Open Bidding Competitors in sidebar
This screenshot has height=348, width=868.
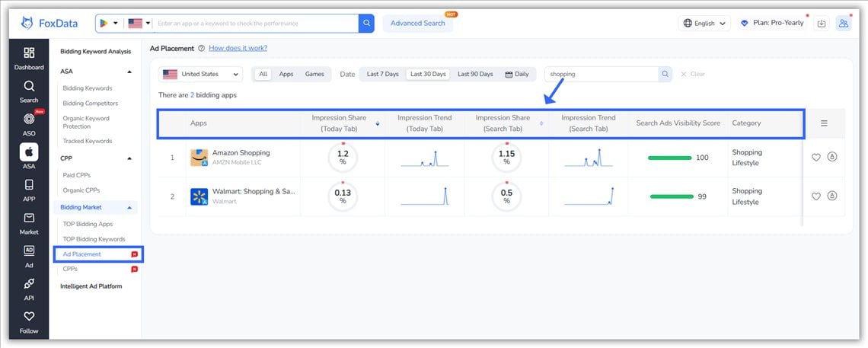tap(91, 104)
